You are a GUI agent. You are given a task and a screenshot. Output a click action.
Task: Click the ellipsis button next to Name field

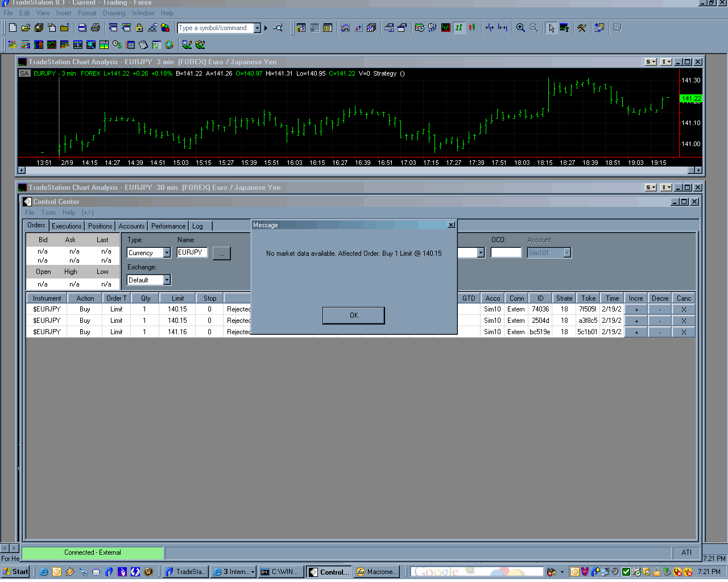click(x=222, y=253)
